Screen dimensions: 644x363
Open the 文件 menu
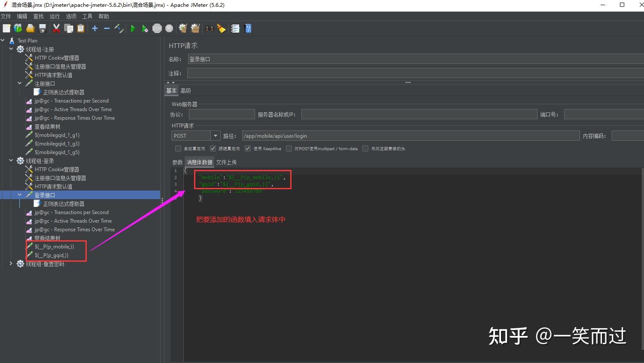pos(6,16)
